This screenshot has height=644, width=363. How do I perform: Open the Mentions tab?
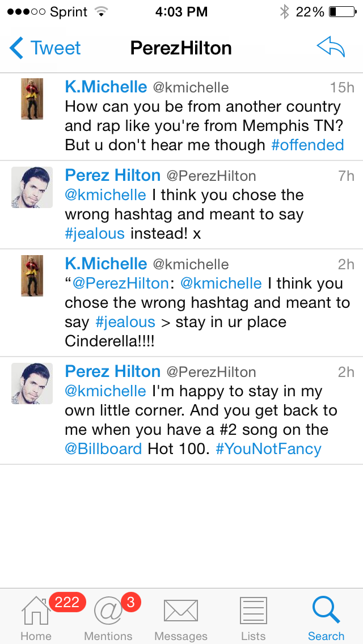pos(108,618)
